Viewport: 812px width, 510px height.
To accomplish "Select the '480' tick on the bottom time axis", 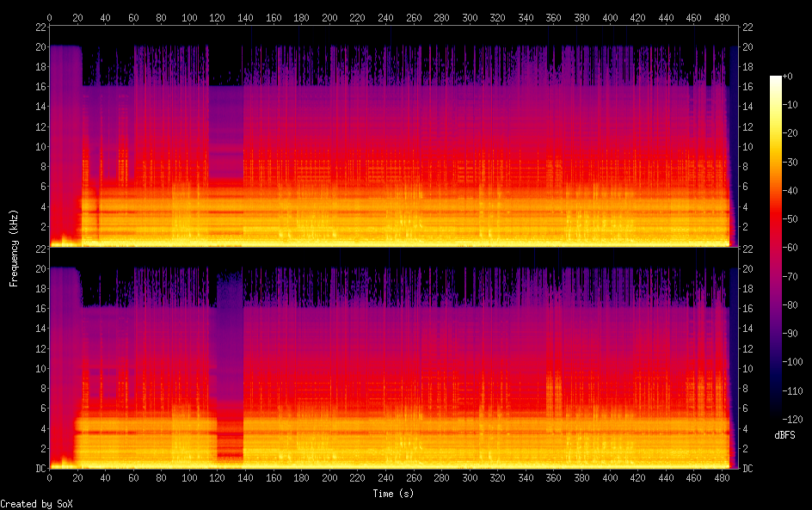I will pyautogui.click(x=722, y=478).
